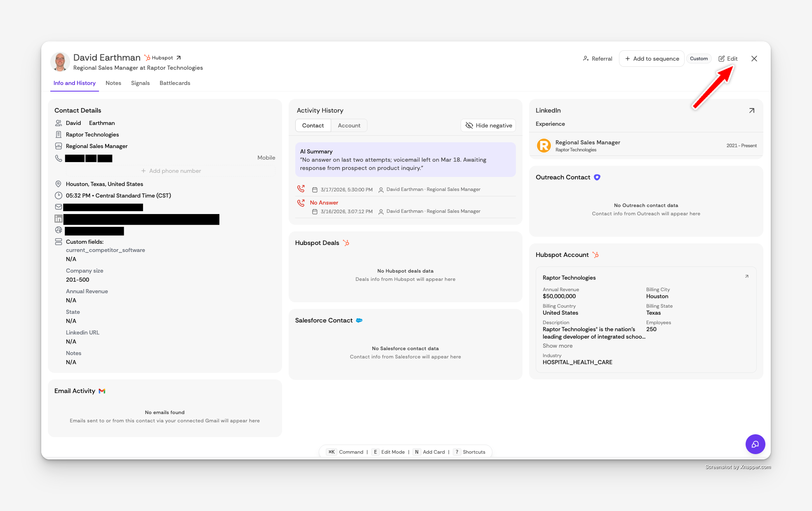The width and height of the screenshot is (812, 511).
Task: Click the company building icon
Action: click(58, 134)
